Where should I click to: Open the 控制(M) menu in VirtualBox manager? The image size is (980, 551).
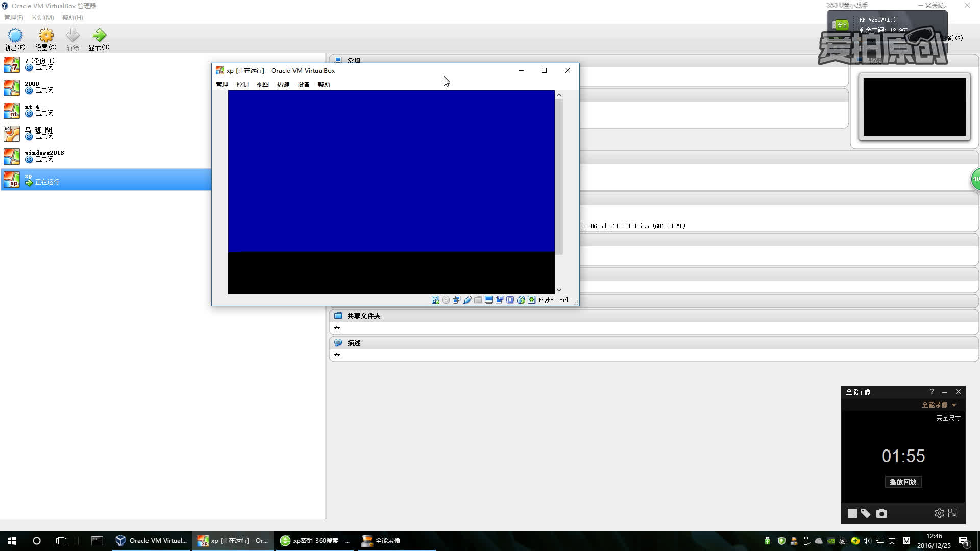tap(42, 17)
